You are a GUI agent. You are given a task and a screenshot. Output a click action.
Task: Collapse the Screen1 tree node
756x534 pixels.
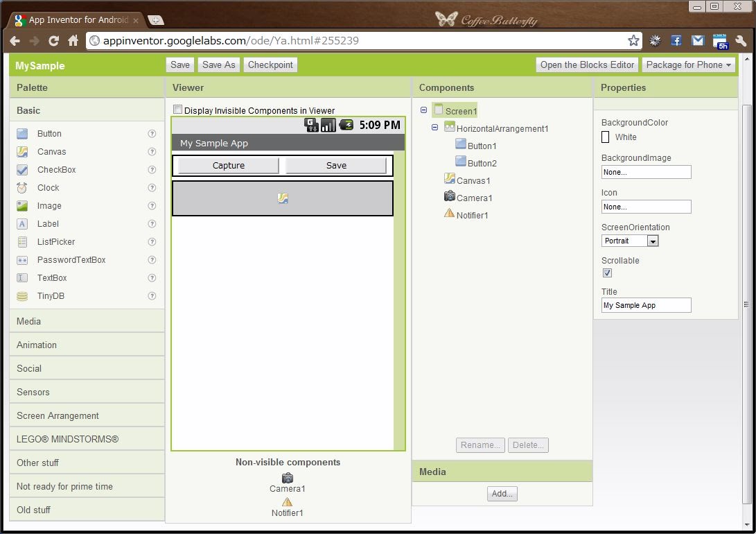423,110
